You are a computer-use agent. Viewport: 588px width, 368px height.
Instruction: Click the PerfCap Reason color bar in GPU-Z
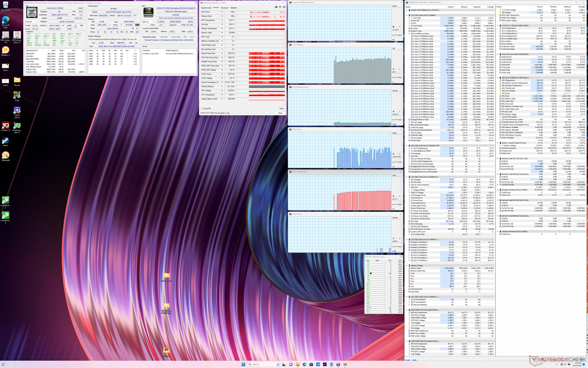pos(267,86)
